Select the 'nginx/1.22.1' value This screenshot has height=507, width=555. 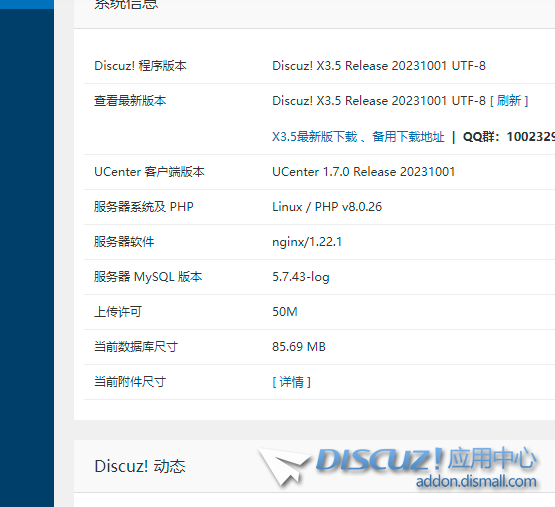coord(307,242)
